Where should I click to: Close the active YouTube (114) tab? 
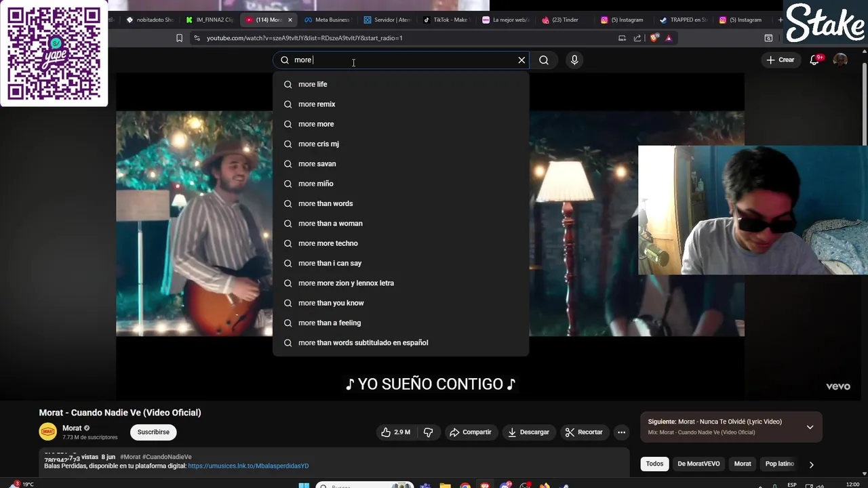pyautogui.click(x=290, y=20)
